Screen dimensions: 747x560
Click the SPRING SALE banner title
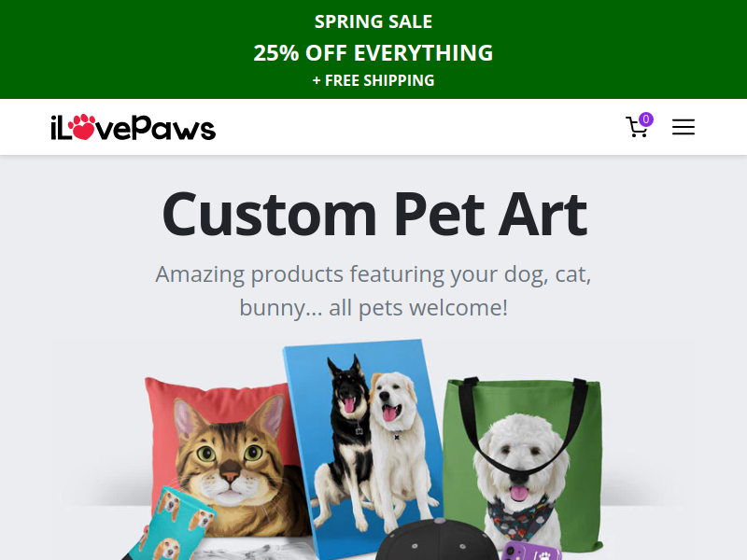373,21
